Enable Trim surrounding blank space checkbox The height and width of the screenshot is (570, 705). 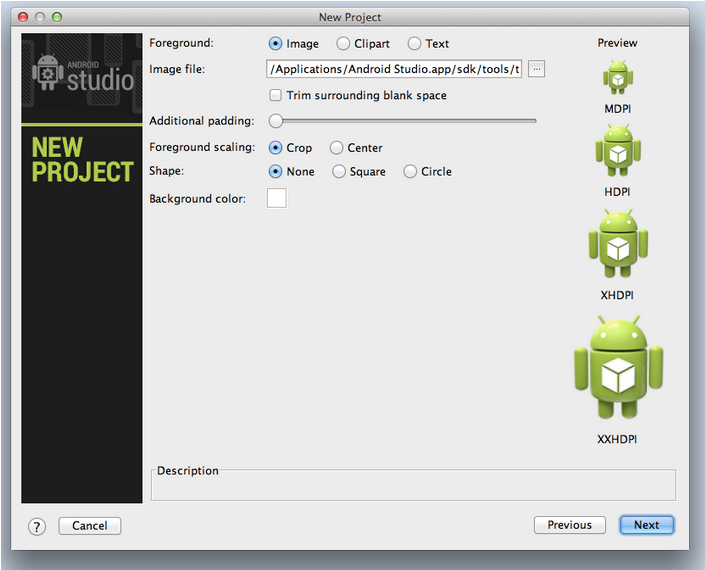(x=276, y=96)
